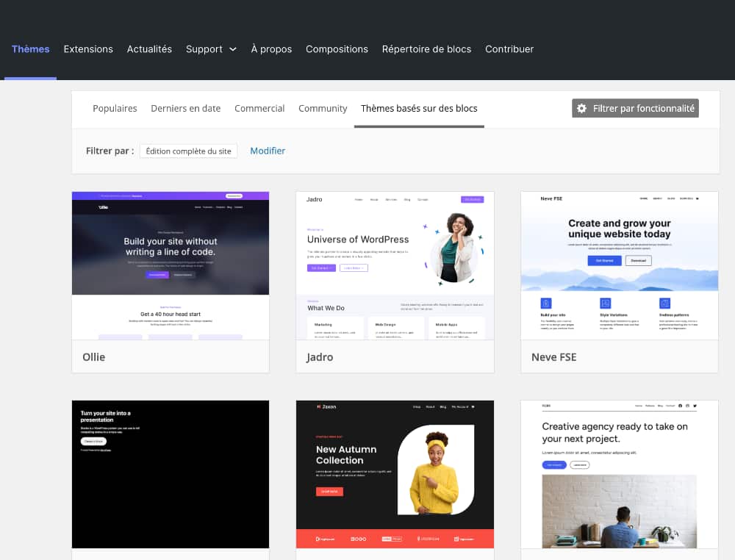Open the New Autumn Collection theme thumbnail
This screenshot has width=735, height=560.
pyautogui.click(x=395, y=474)
